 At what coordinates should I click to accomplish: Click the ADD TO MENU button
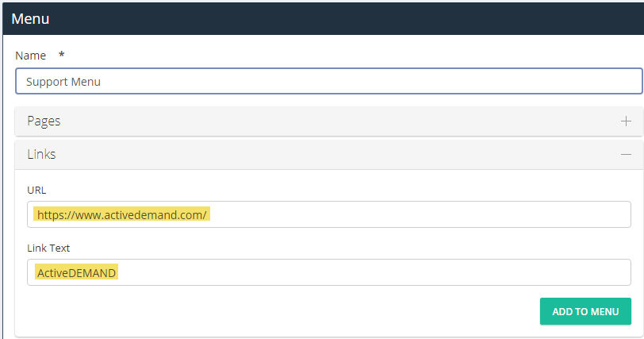585,311
